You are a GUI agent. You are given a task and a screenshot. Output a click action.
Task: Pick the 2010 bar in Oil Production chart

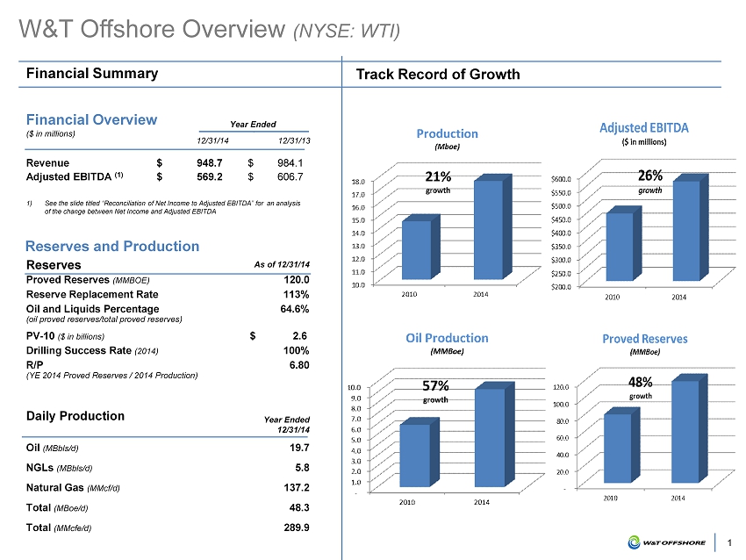pos(415,456)
